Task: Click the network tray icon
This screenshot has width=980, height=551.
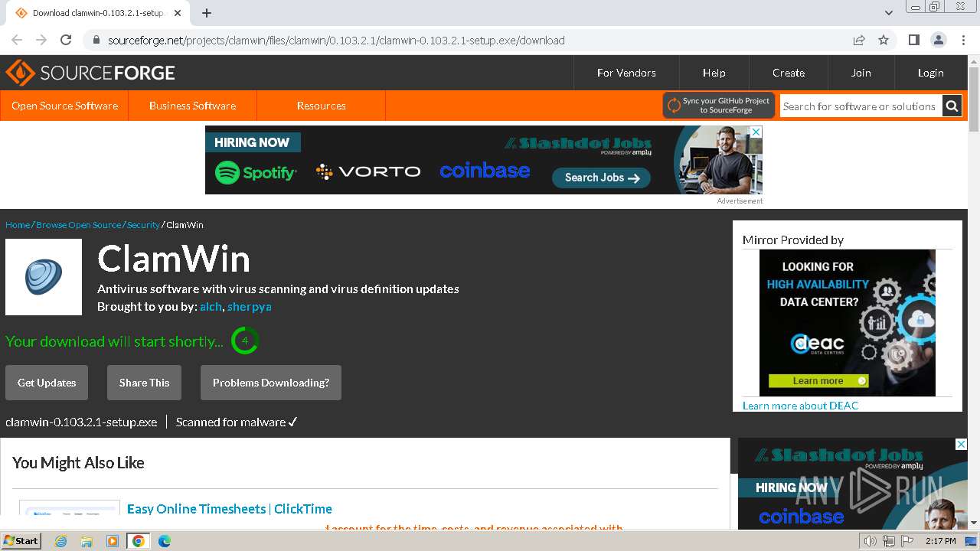Action: [x=889, y=541]
